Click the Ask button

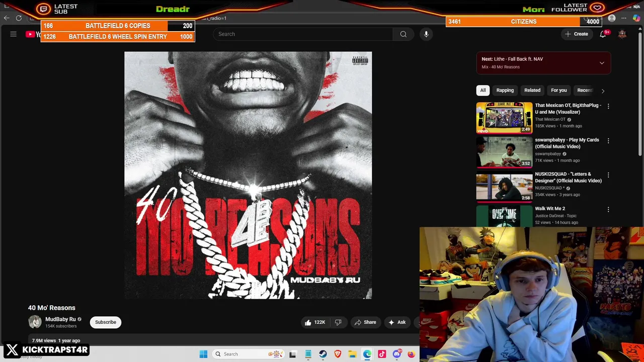pos(397,322)
